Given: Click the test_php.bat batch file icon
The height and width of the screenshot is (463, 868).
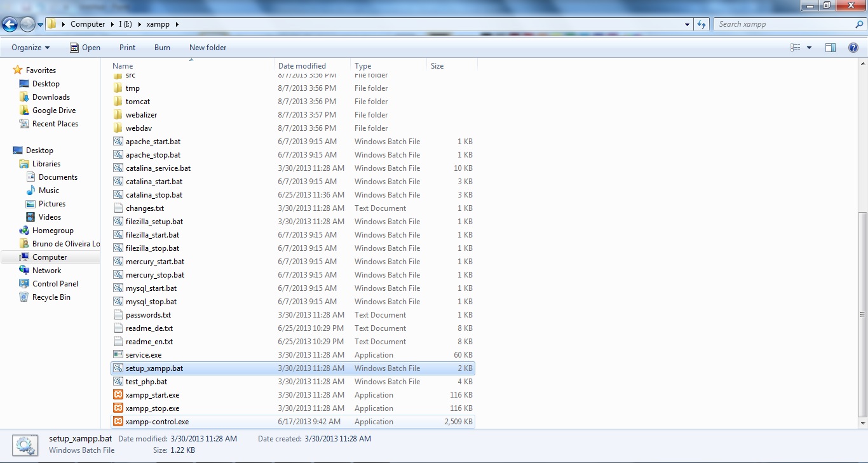Looking at the screenshot, I should pyautogui.click(x=118, y=382).
